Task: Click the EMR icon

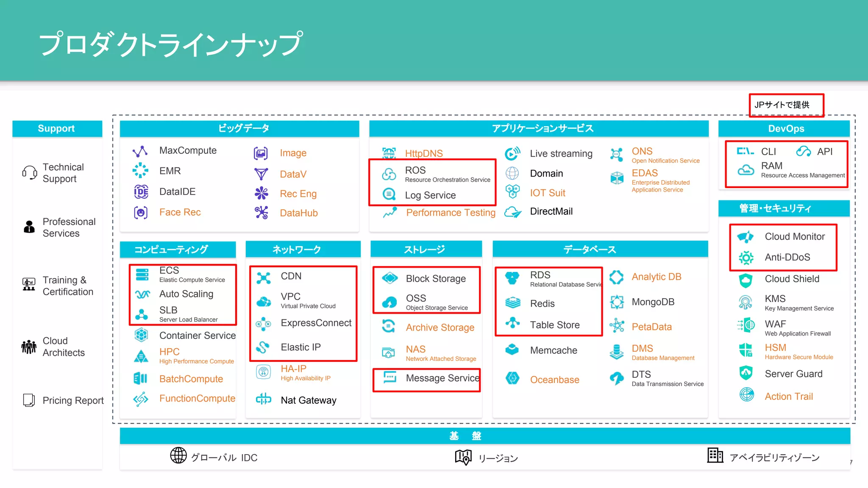Action: click(140, 171)
